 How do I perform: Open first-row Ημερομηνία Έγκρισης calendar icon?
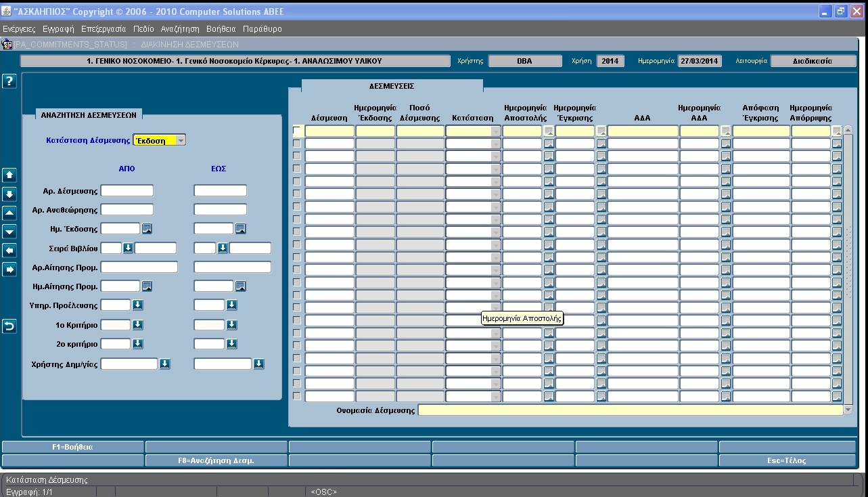click(x=601, y=131)
